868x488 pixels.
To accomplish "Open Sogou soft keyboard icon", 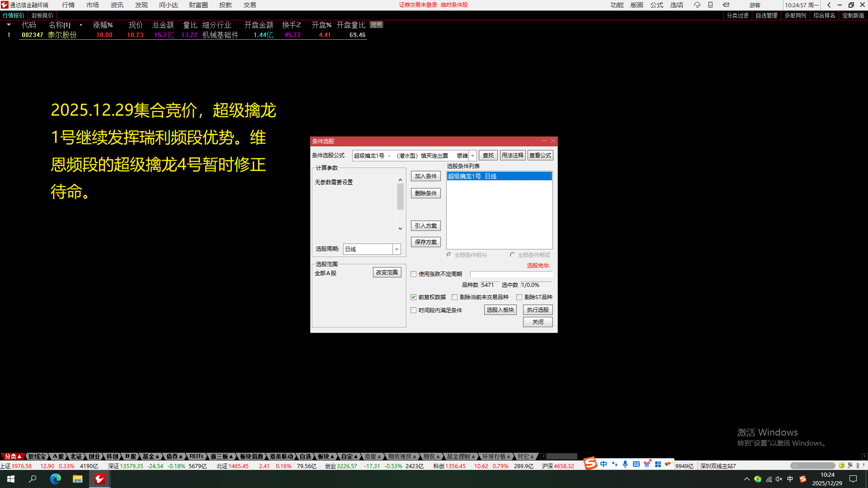I will (636, 464).
